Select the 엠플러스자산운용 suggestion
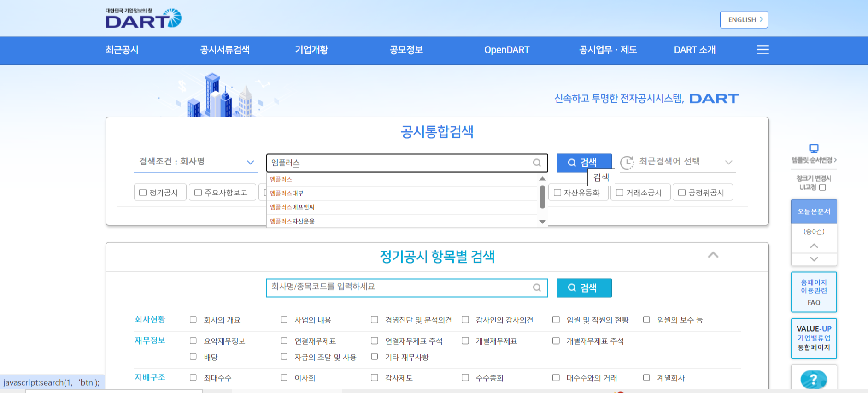 (402, 221)
